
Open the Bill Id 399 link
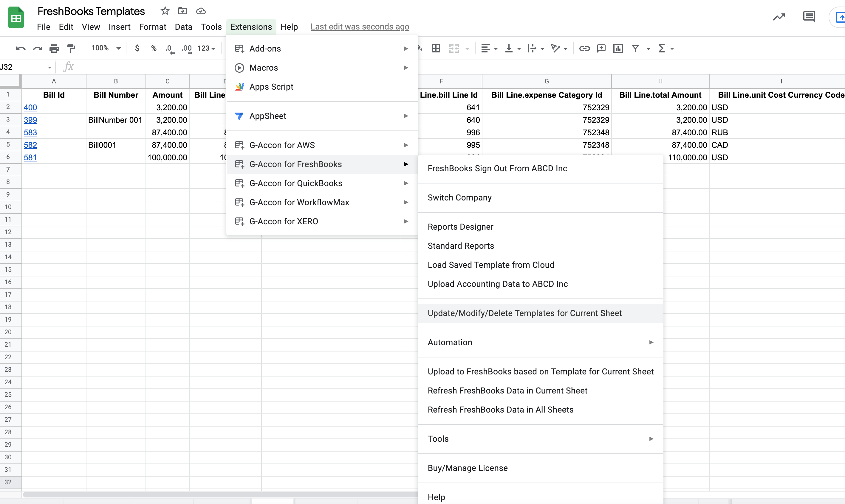[30, 120]
